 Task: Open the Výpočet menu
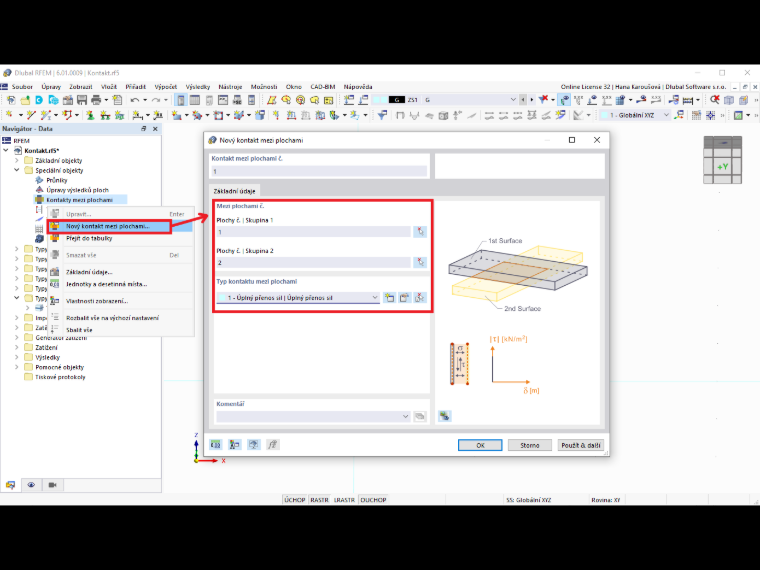pyautogui.click(x=166, y=87)
